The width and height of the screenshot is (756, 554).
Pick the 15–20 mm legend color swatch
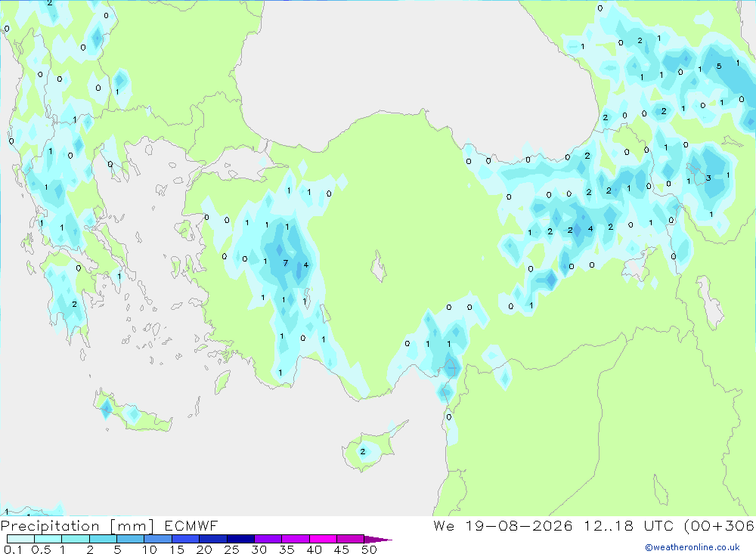[x=185, y=539]
